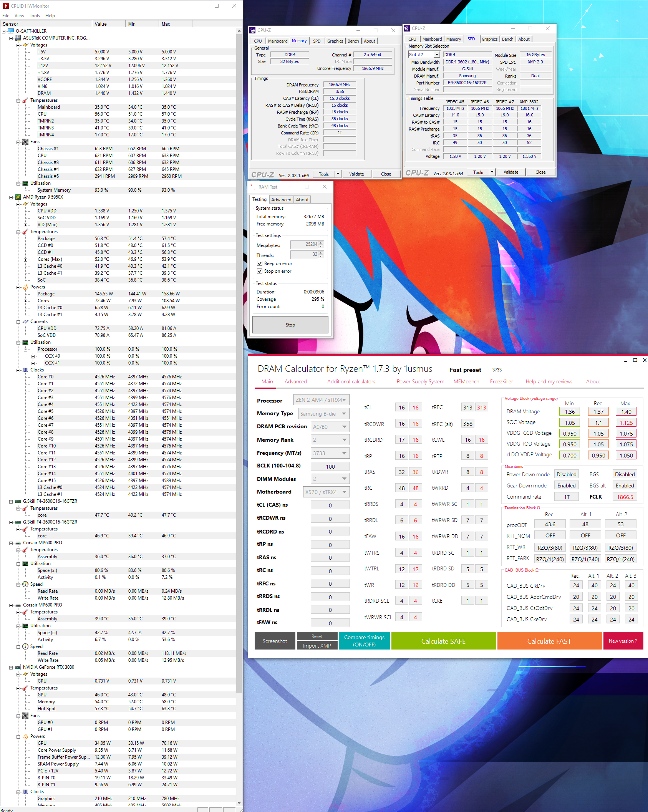Click the New version ? button

pos(623,641)
